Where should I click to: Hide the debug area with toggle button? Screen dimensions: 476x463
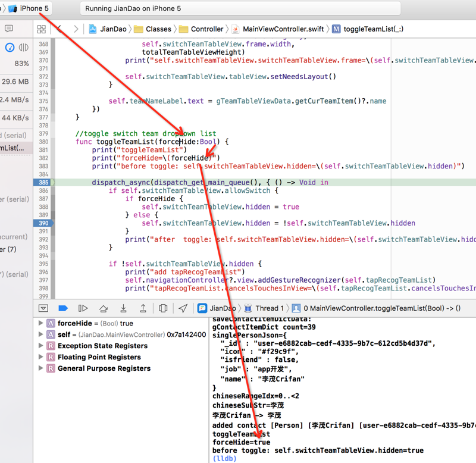coord(43,308)
